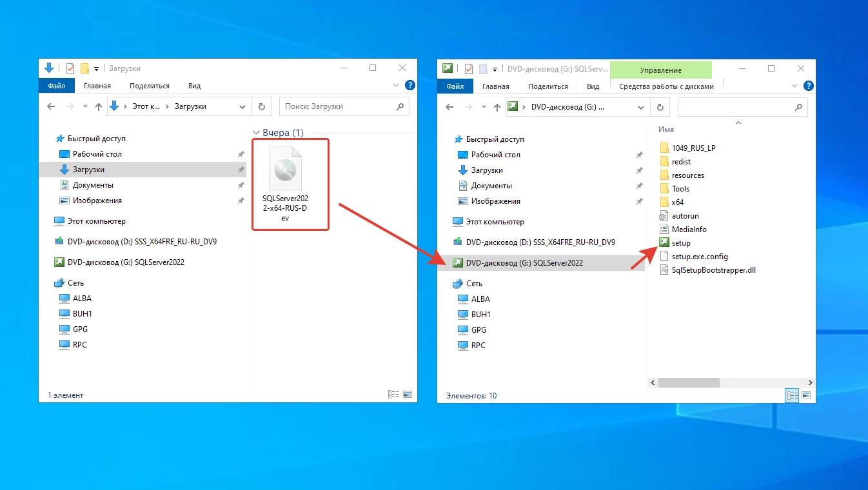Open the MediaInfo file in DVD drive window
This screenshot has height=490, width=868.
[689, 230]
